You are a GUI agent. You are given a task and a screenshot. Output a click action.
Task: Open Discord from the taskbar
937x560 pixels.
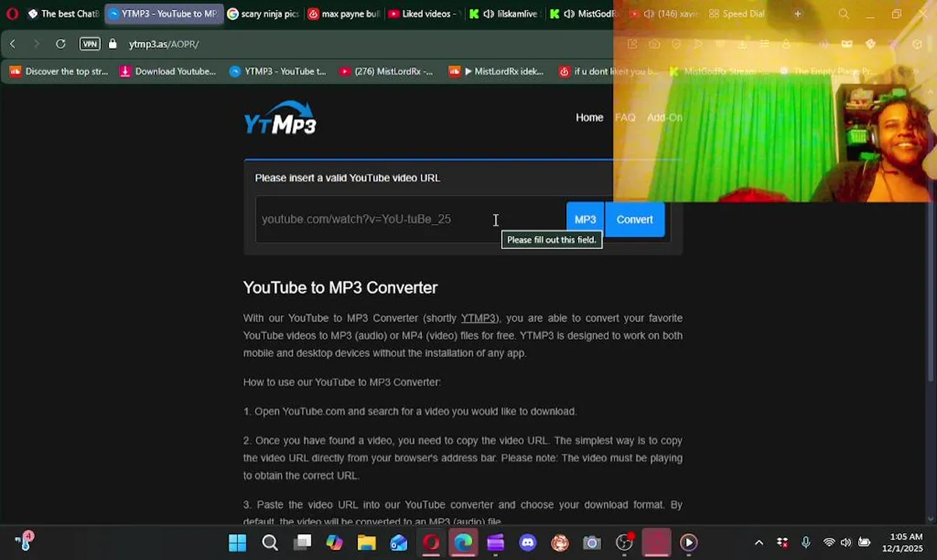tap(528, 542)
